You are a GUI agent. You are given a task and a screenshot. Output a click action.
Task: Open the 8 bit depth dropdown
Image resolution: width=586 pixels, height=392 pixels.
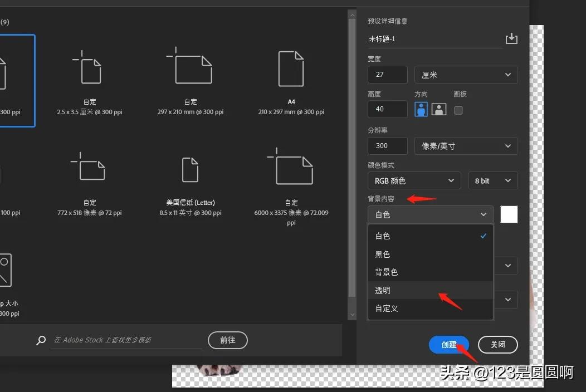pyautogui.click(x=492, y=180)
